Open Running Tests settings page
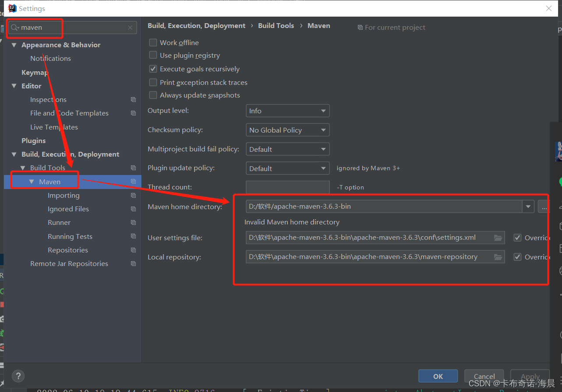562x392 pixels. coord(70,236)
